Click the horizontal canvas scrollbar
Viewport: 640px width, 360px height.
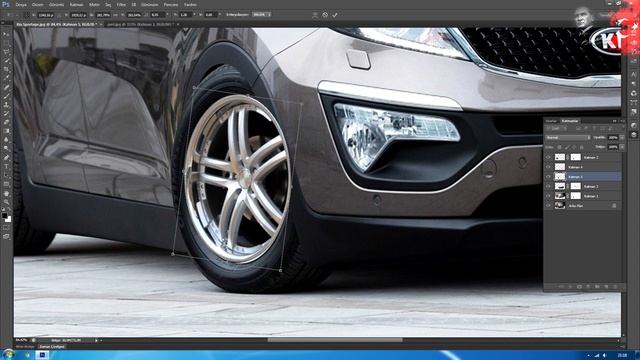coord(335,340)
